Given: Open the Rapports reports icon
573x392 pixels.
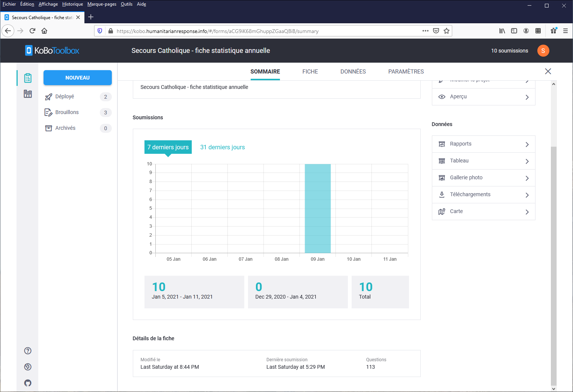Looking at the screenshot, I should coord(442,144).
